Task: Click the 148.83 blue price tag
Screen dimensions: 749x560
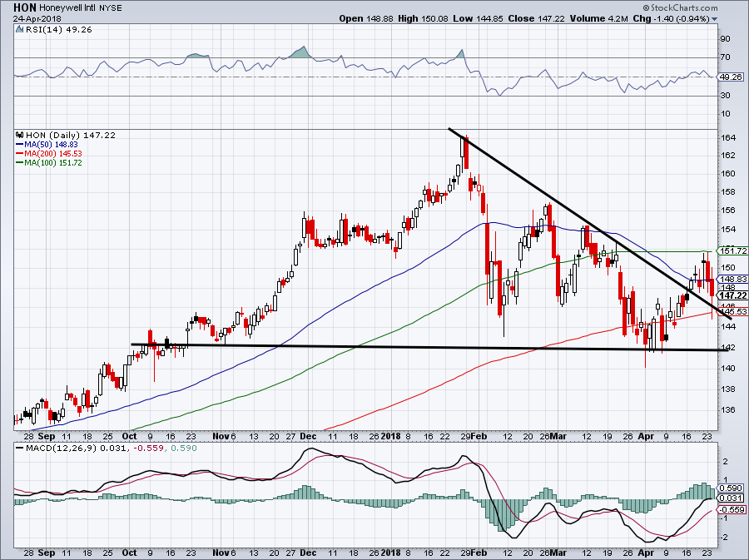Action: point(733,279)
